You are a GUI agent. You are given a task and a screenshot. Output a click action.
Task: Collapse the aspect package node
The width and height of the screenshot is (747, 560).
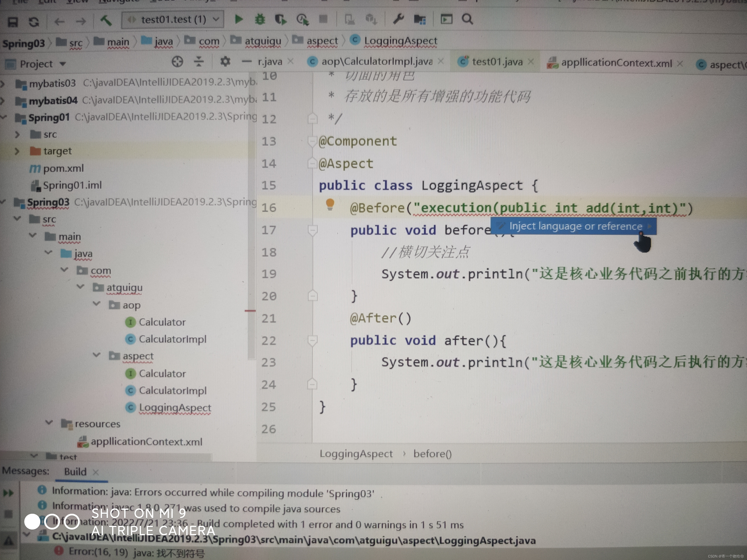[x=97, y=355]
